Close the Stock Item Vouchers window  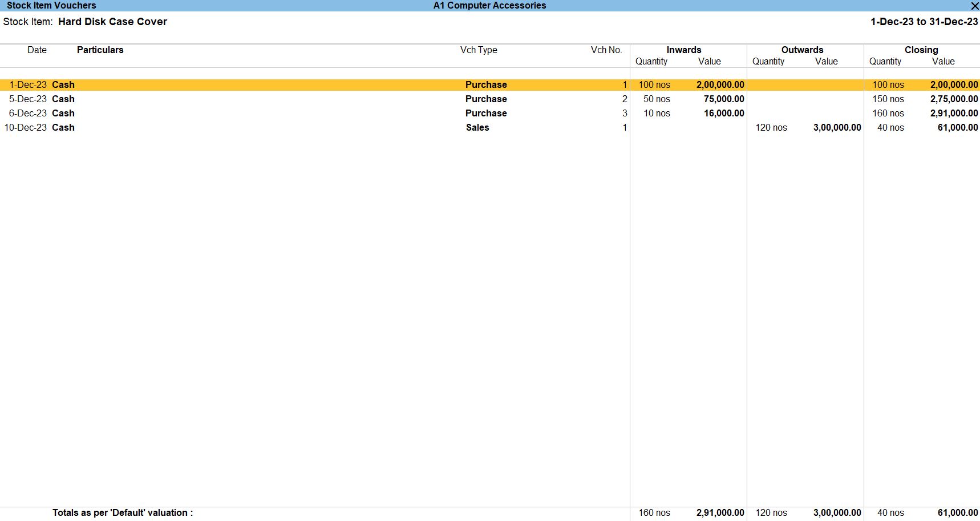[974, 6]
